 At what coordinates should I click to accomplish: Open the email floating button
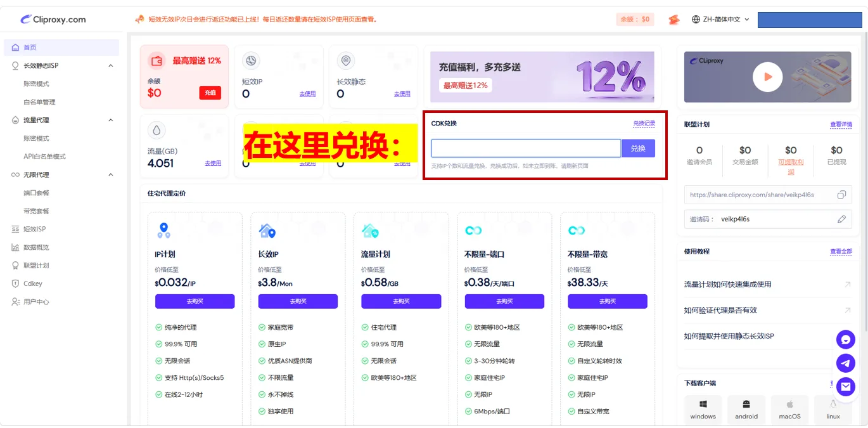pyautogui.click(x=846, y=386)
